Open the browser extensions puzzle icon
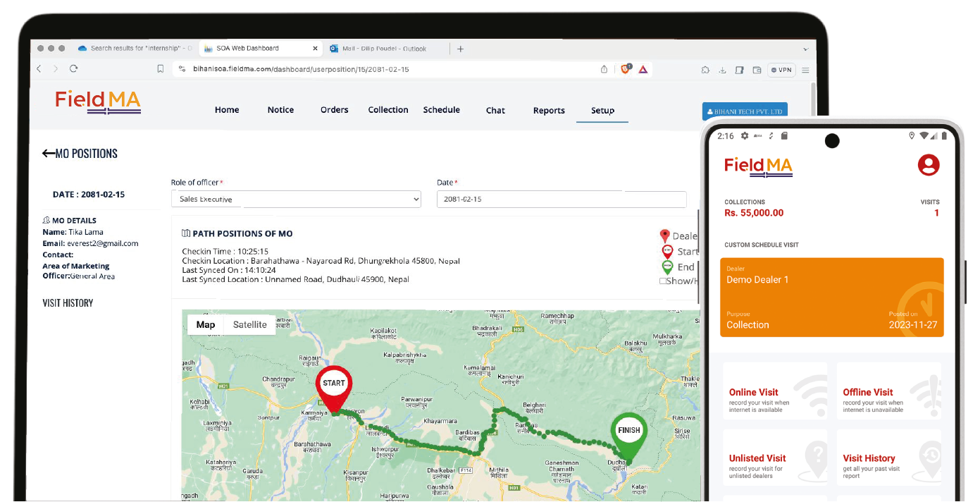Viewport: 980px width, 502px height. point(705,70)
